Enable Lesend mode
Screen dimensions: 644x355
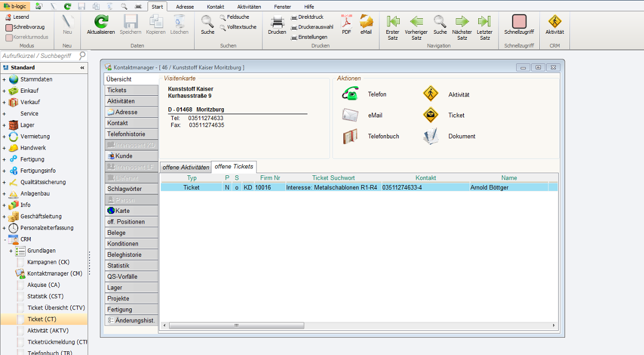point(9,17)
